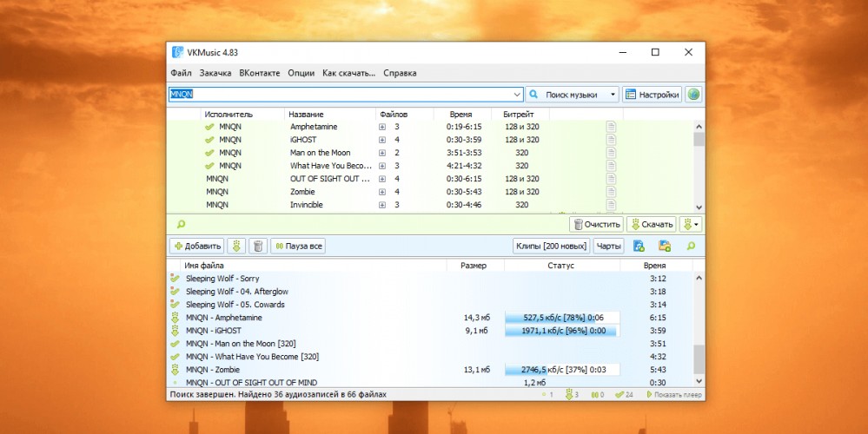Click the Пауза все button
The height and width of the screenshot is (434, 868).
pos(298,246)
